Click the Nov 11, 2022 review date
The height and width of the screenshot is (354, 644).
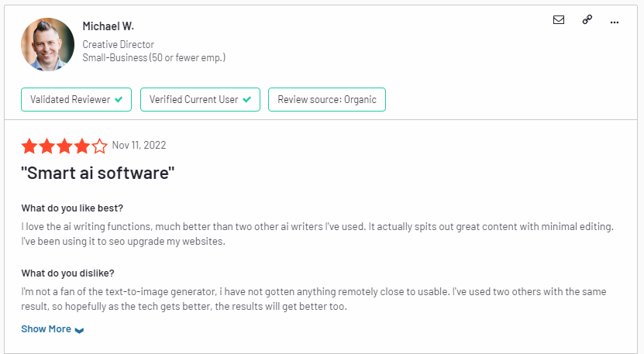pos(139,145)
